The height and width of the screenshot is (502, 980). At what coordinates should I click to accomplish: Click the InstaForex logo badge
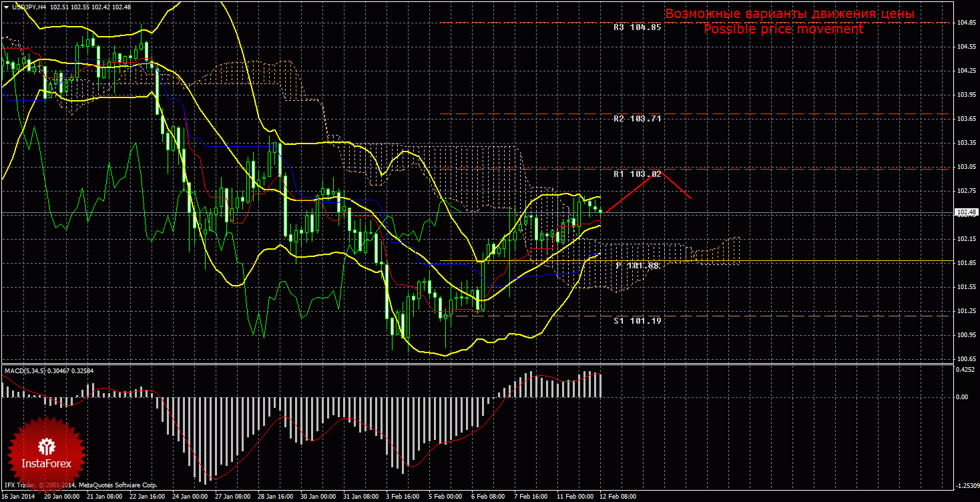point(46,453)
